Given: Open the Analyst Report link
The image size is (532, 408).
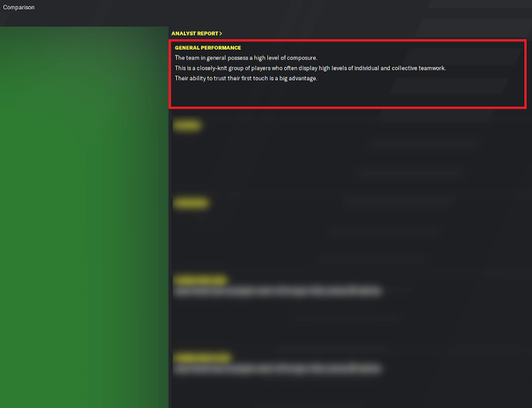Looking at the screenshot, I should click(196, 34).
